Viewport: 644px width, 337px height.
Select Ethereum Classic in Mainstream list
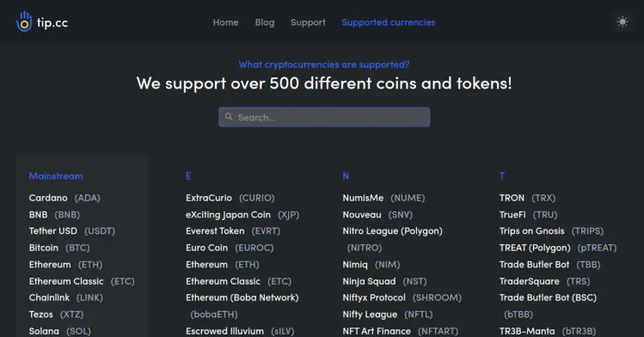pyautogui.click(x=82, y=281)
